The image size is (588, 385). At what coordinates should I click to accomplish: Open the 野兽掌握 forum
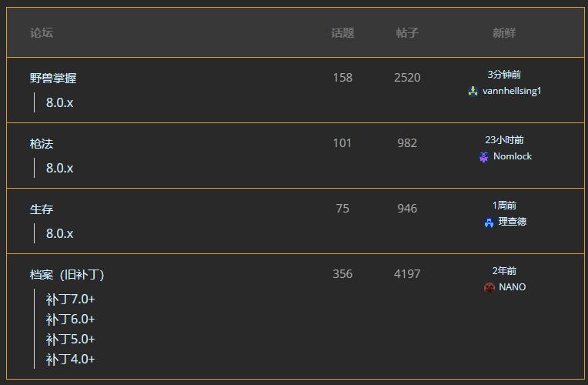tap(53, 78)
